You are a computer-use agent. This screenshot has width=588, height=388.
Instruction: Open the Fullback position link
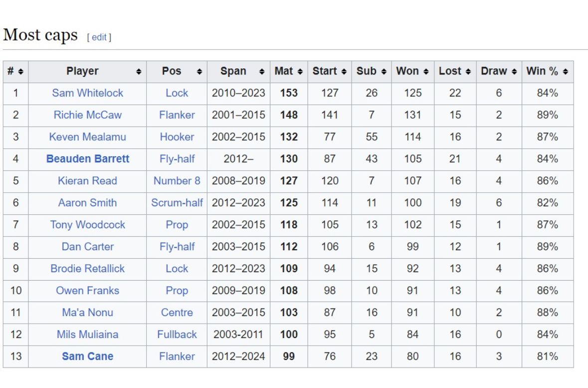(x=177, y=335)
